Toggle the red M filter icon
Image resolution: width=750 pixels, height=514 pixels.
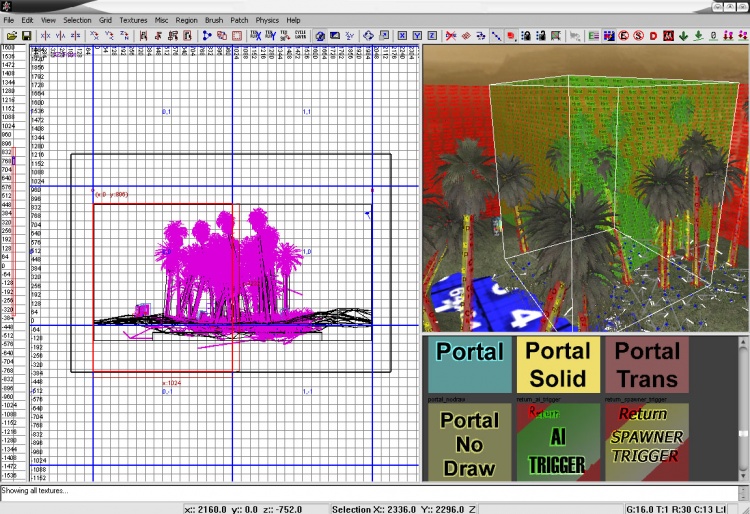668,36
